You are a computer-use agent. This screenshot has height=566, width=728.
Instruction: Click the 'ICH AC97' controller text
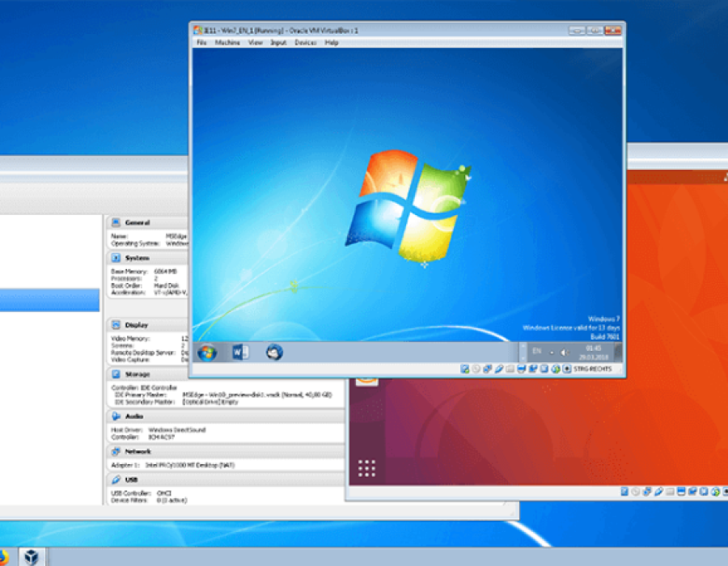click(x=161, y=437)
